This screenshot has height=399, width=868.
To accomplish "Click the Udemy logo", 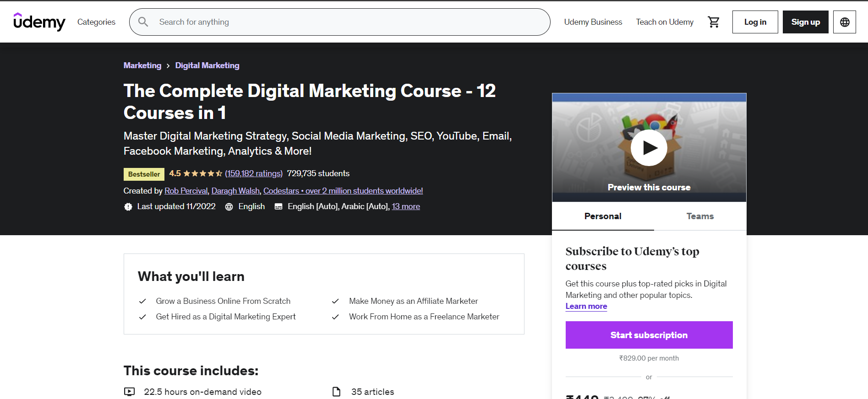I will coord(39,22).
